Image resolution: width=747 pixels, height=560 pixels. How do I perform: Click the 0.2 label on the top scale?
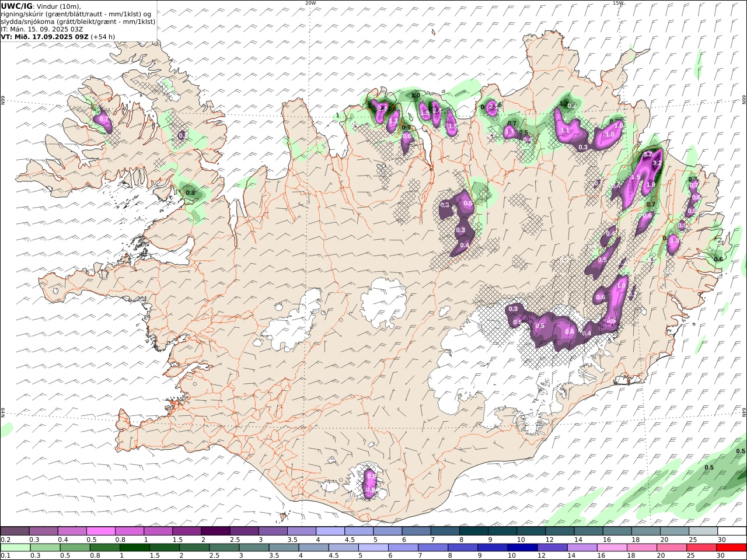5,540
